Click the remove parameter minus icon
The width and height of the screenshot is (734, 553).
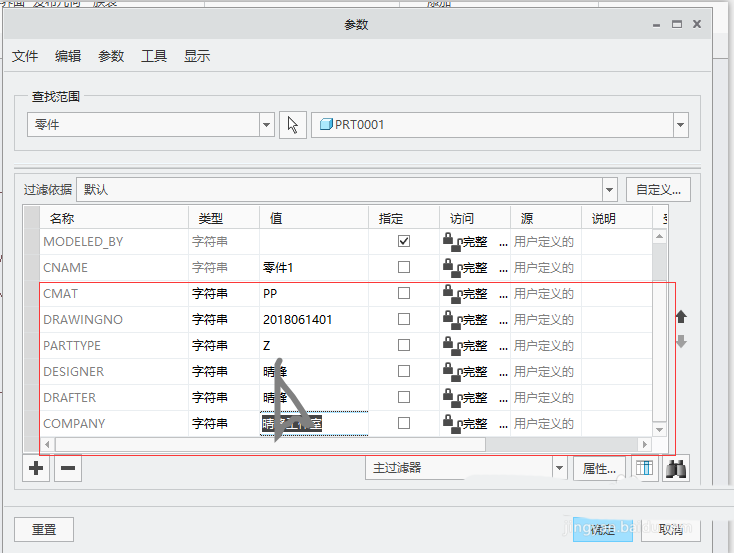[x=68, y=468]
